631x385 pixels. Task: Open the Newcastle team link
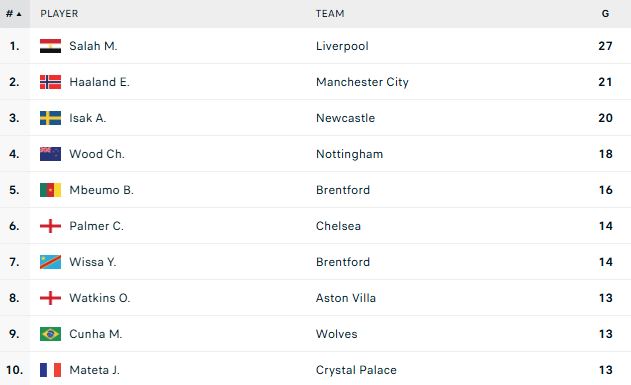tap(345, 118)
